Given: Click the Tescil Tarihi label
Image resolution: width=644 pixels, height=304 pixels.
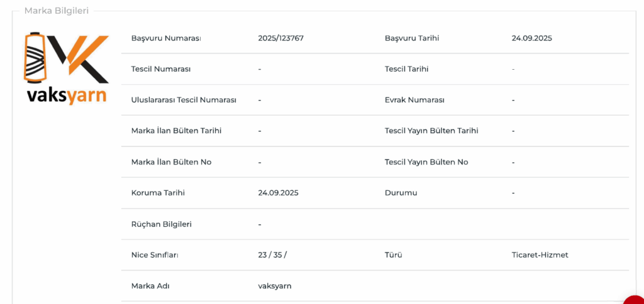Looking at the screenshot, I should 406,69.
